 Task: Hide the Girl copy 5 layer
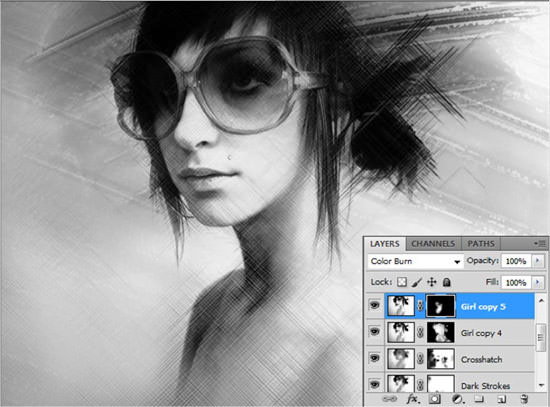pyautogui.click(x=375, y=305)
